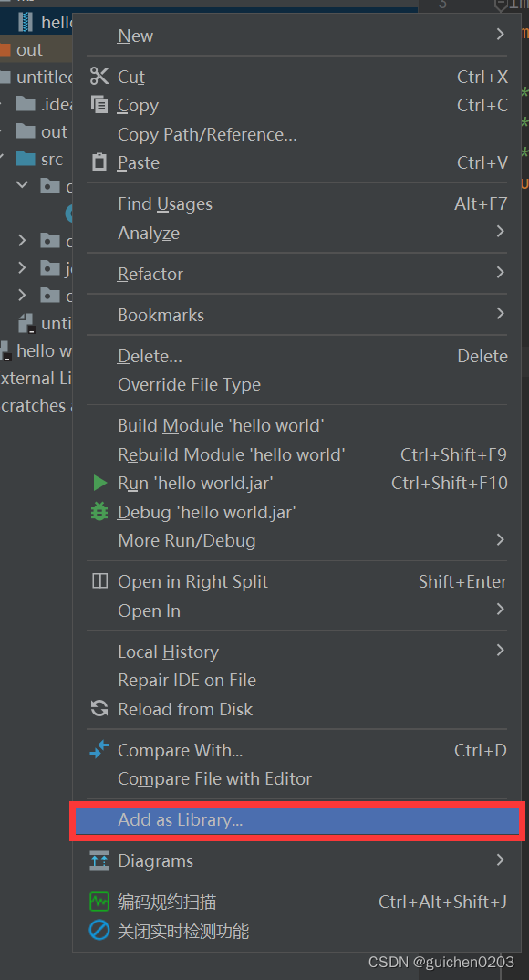
Task: Expand the Local History submenu
Action: [x=498, y=652]
